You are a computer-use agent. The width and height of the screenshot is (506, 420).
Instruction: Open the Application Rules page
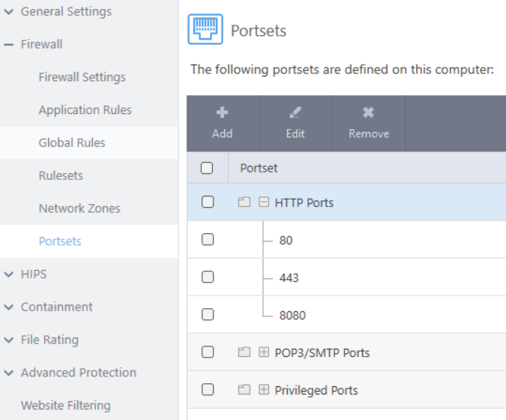pyautogui.click(x=85, y=109)
